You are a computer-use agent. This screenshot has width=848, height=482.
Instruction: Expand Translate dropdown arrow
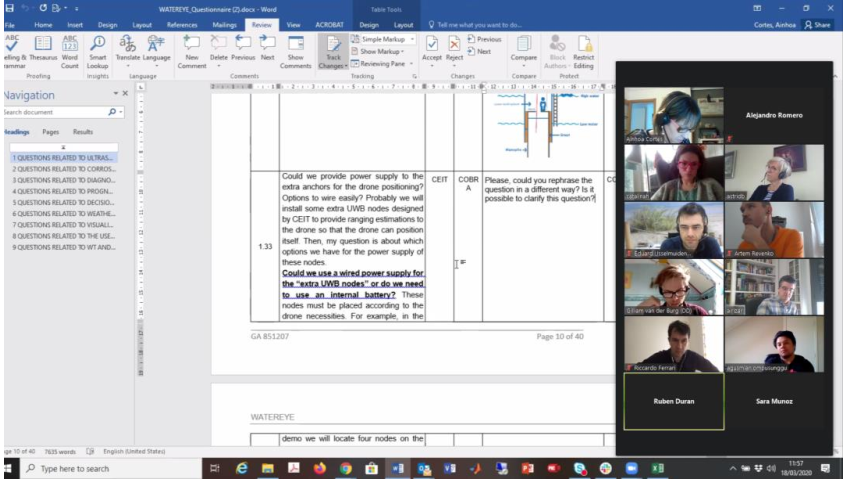pyautogui.click(x=128, y=66)
